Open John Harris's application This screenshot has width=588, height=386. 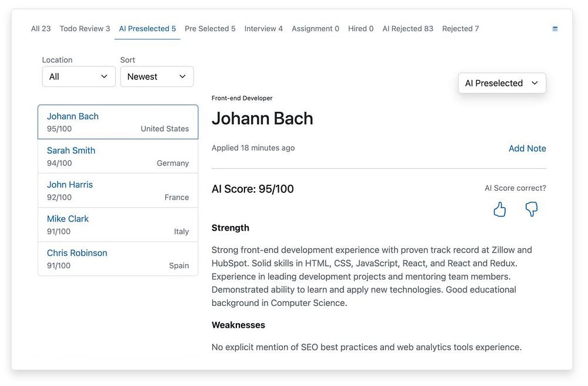coord(118,191)
